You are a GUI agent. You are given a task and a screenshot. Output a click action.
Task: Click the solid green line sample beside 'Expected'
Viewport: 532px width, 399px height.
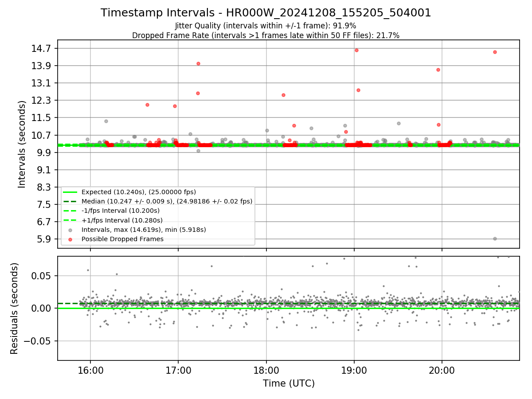(x=70, y=192)
